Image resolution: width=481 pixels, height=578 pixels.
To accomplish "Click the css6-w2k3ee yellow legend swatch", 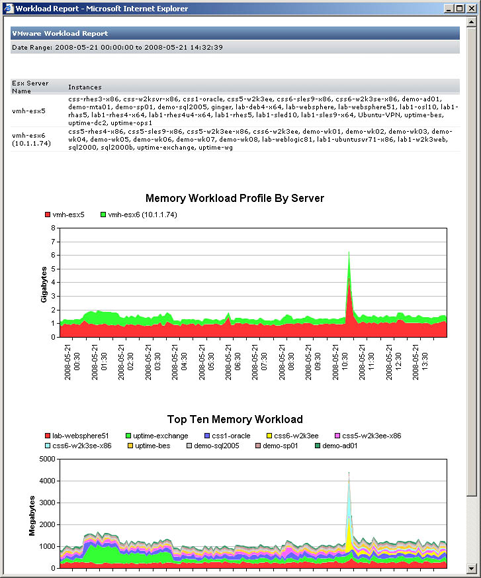I will [269, 436].
